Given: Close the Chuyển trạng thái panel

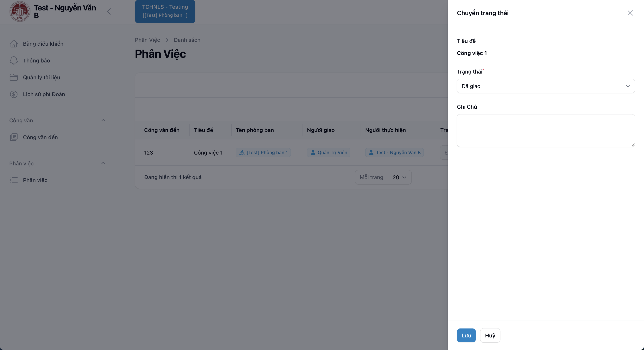Looking at the screenshot, I should (x=630, y=13).
